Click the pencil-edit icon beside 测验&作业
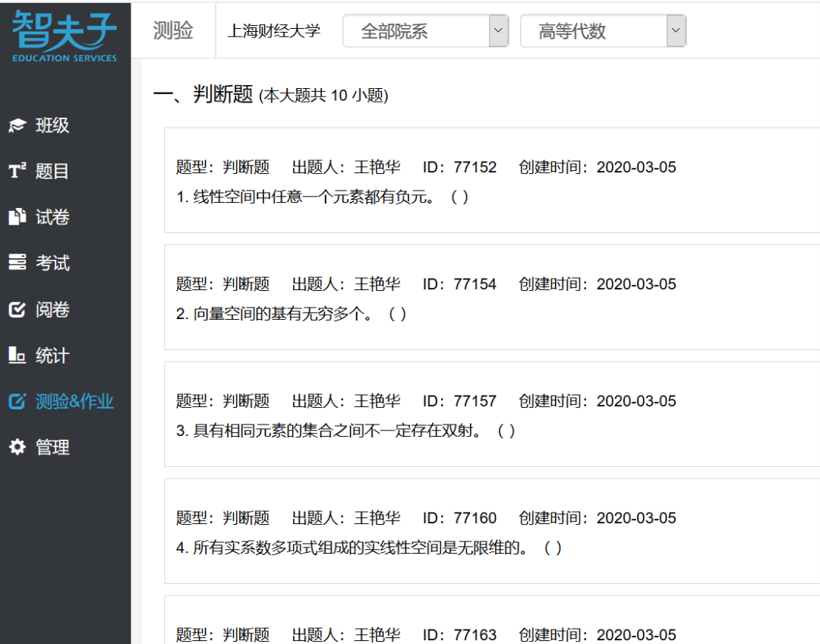Image resolution: width=820 pixels, height=644 pixels. click(17, 401)
